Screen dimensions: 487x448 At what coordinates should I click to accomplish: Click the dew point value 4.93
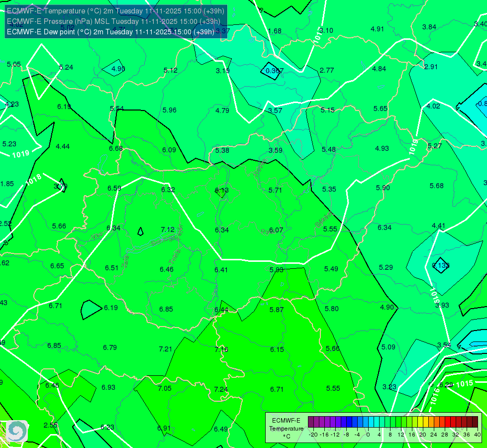point(382,148)
